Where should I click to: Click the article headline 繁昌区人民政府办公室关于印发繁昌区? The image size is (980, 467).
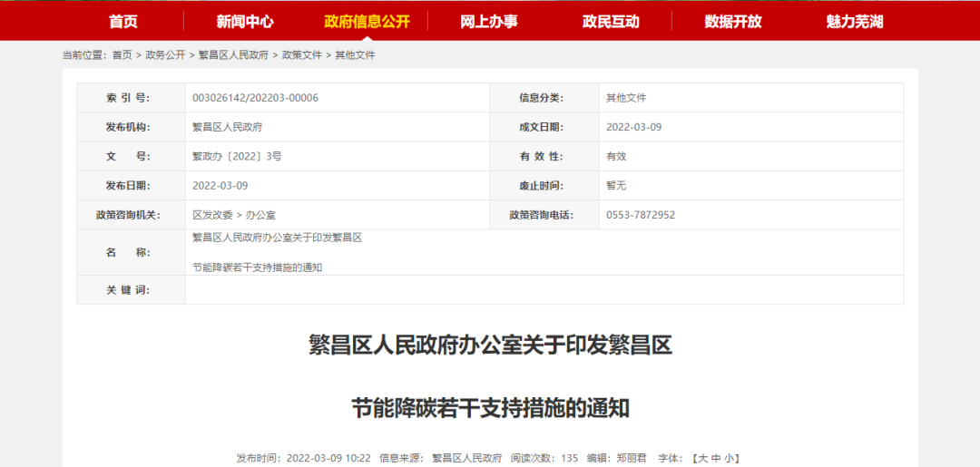click(490, 345)
